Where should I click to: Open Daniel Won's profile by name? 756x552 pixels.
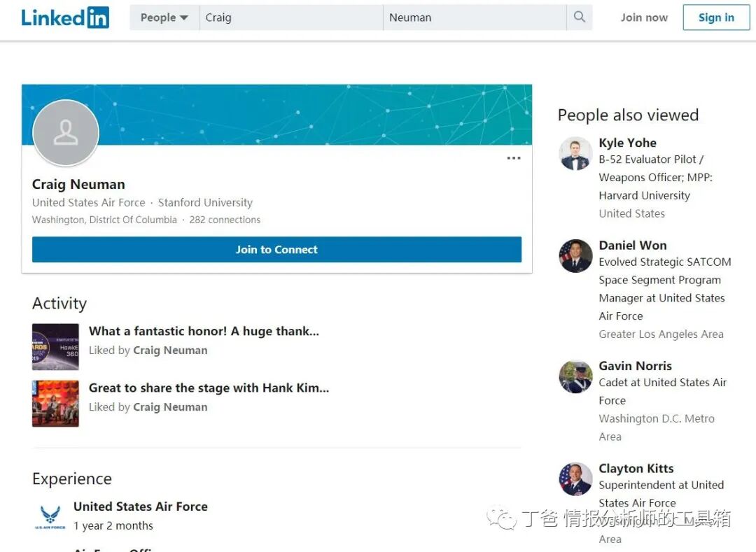(633, 246)
